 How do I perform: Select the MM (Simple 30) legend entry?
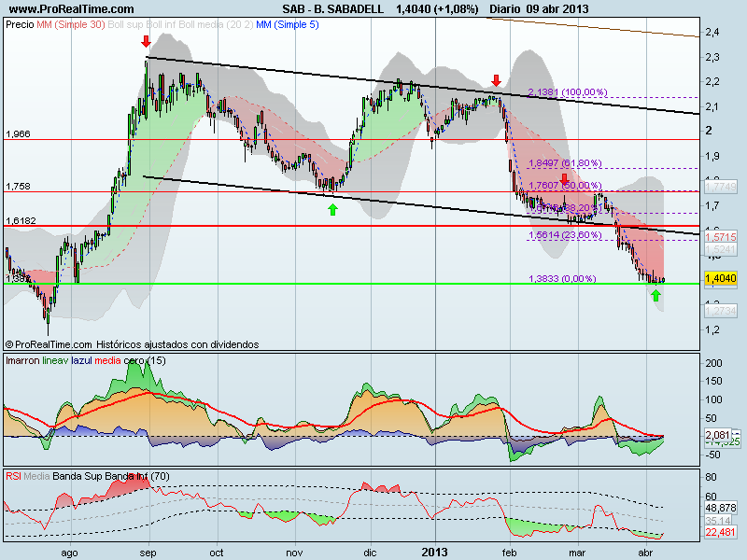click(x=71, y=24)
